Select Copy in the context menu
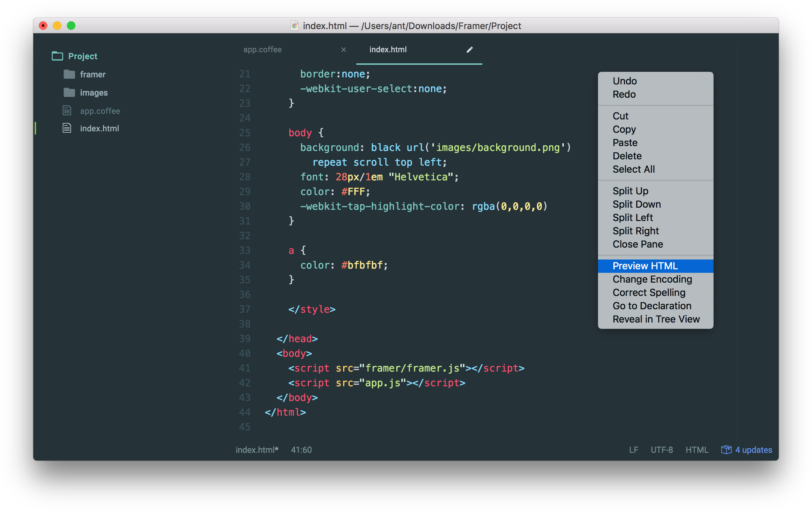 [655, 129]
